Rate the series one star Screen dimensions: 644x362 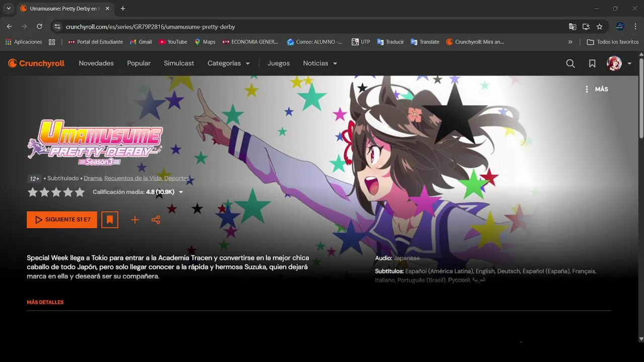(x=33, y=192)
